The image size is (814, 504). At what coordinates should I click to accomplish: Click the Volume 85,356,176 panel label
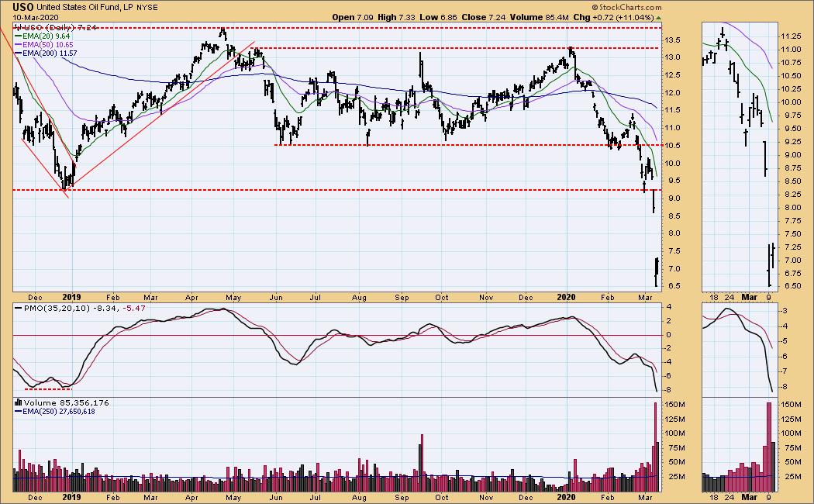point(66,402)
